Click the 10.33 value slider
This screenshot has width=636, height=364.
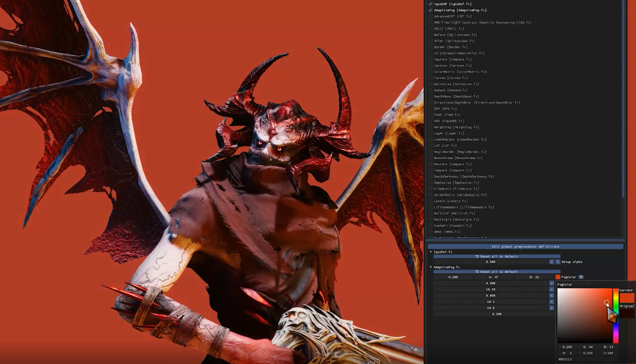(490, 289)
